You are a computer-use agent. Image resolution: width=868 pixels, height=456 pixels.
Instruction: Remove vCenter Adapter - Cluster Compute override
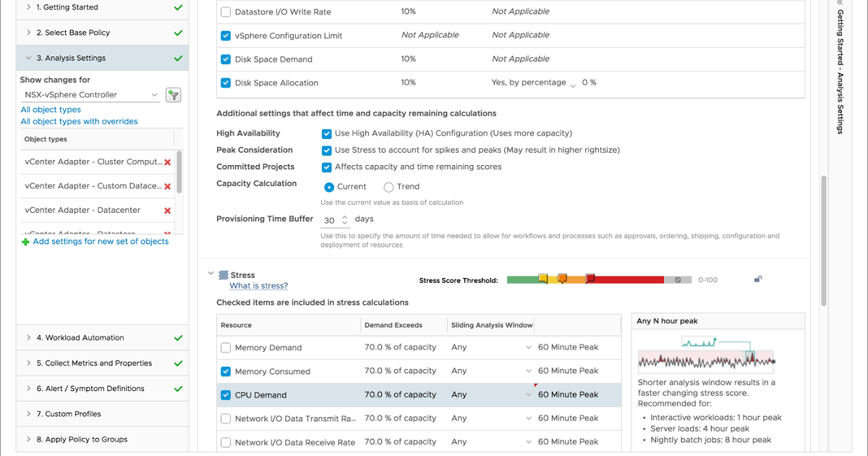pos(168,162)
